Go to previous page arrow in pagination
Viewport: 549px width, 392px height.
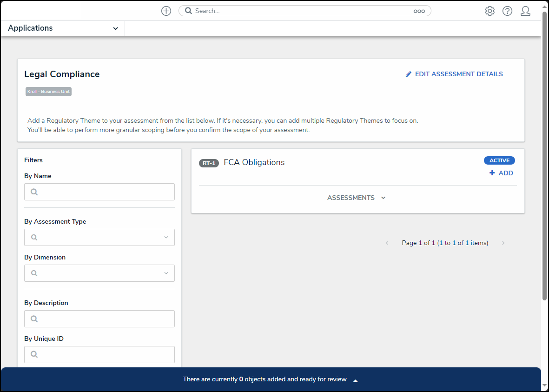point(387,243)
